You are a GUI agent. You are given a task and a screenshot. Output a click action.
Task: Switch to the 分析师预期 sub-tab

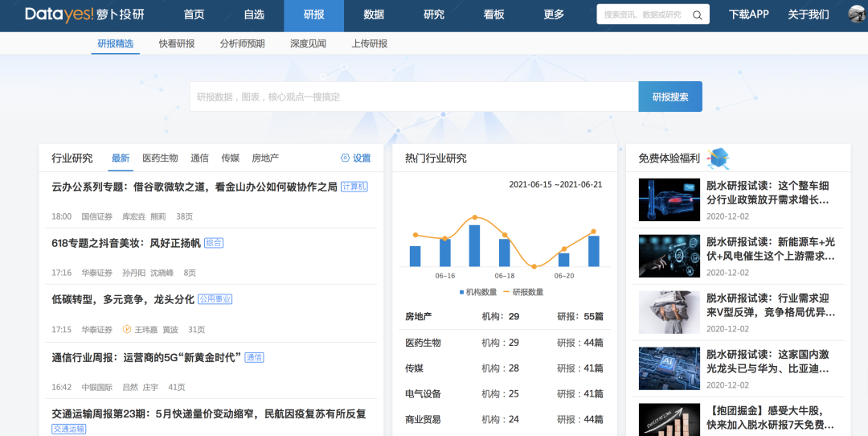coord(242,43)
